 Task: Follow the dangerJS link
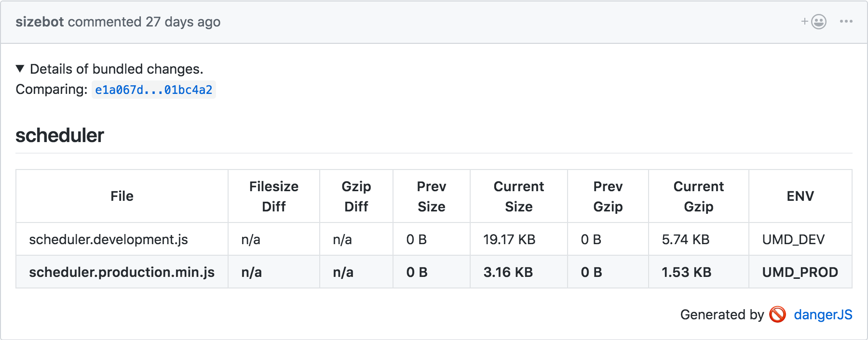pos(823,314)
